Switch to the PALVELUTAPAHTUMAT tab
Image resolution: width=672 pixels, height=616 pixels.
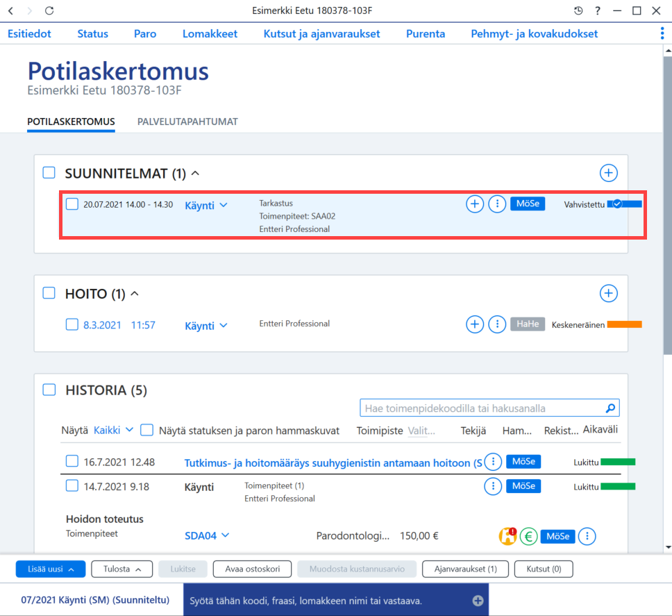pos(187,122)
